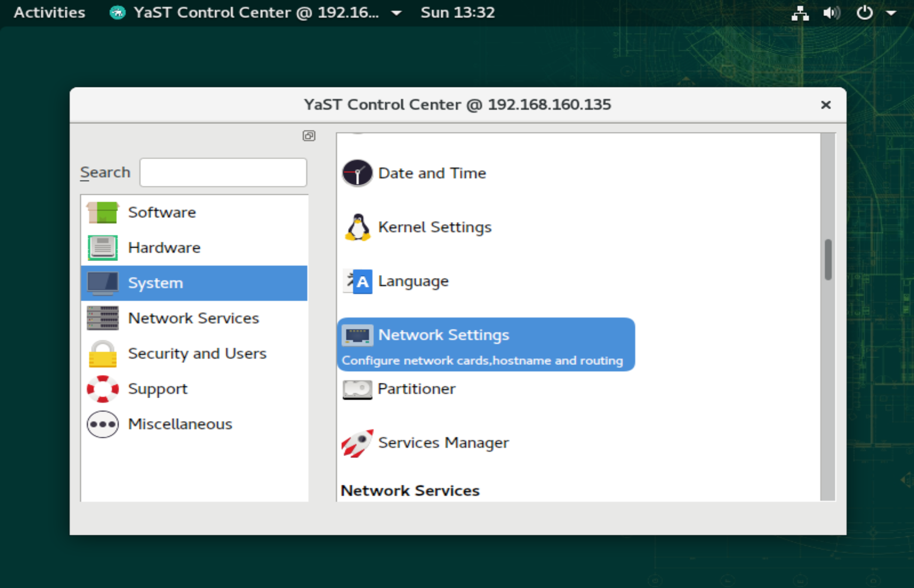Click the Miscellaneous three-dots icon
Viewport: 914px width, 588px height.
pyautogui.click(x=102, y=424)
